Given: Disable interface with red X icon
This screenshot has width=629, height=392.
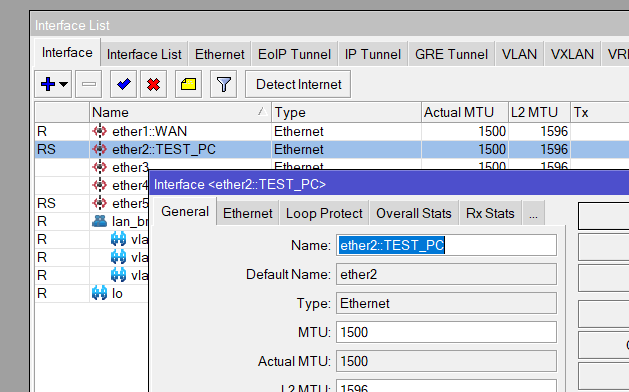Looking at the screenshot, I should pos(153,84).
